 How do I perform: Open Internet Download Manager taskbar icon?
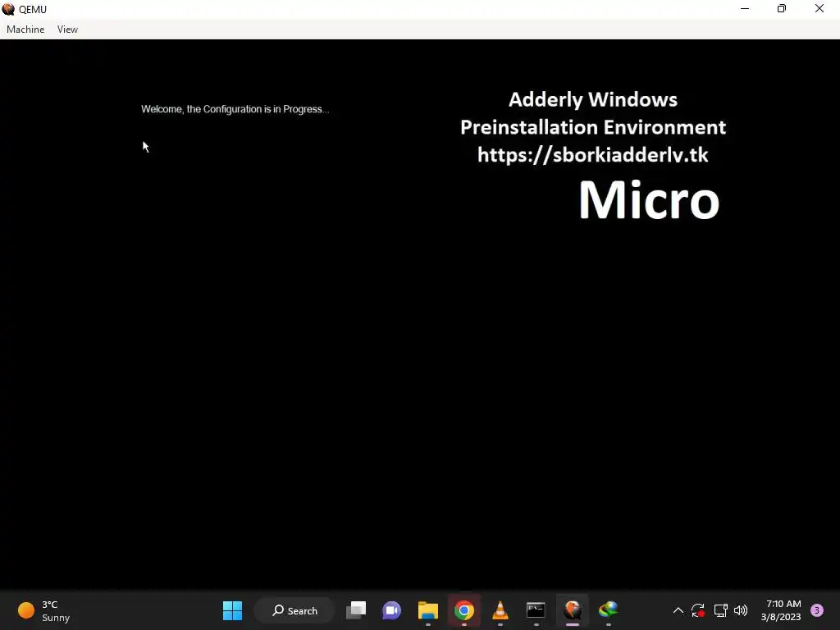pos(608,610)
